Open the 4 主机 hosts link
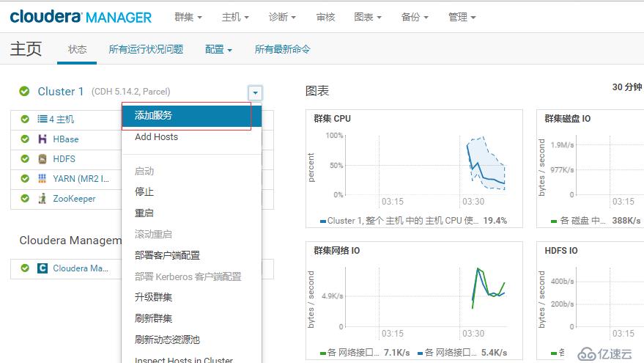 tap(62, 120)
